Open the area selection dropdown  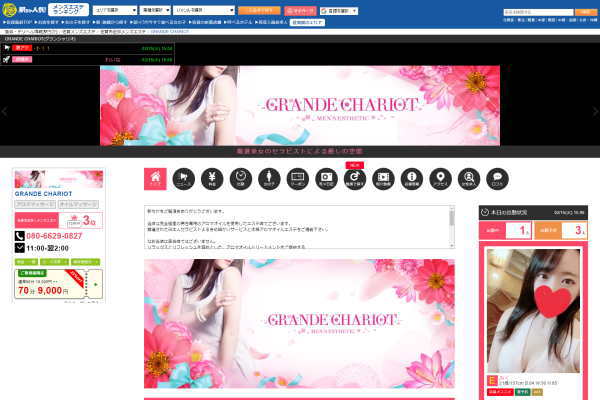pyautogui.click(x=115, y=10)
